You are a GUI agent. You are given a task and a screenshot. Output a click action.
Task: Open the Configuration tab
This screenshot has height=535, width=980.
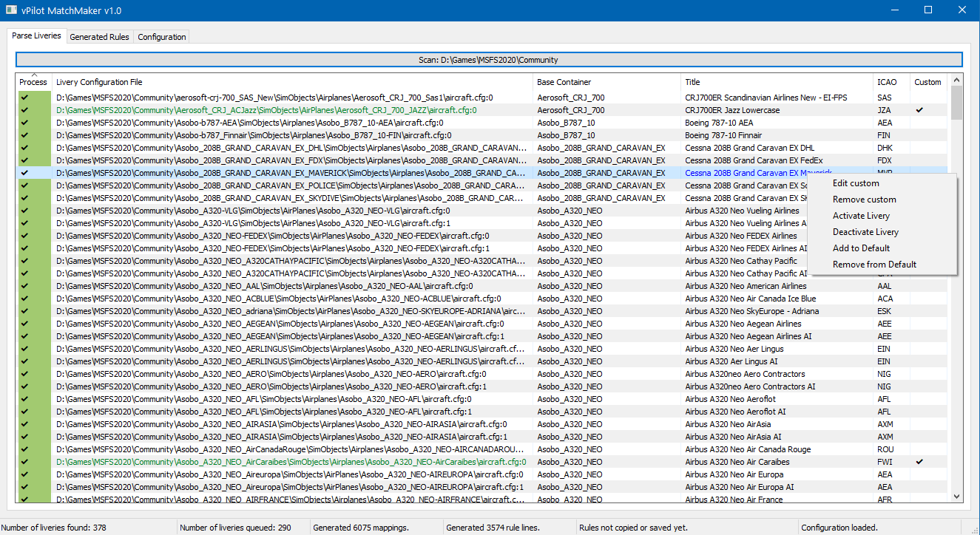click(162, 37)
